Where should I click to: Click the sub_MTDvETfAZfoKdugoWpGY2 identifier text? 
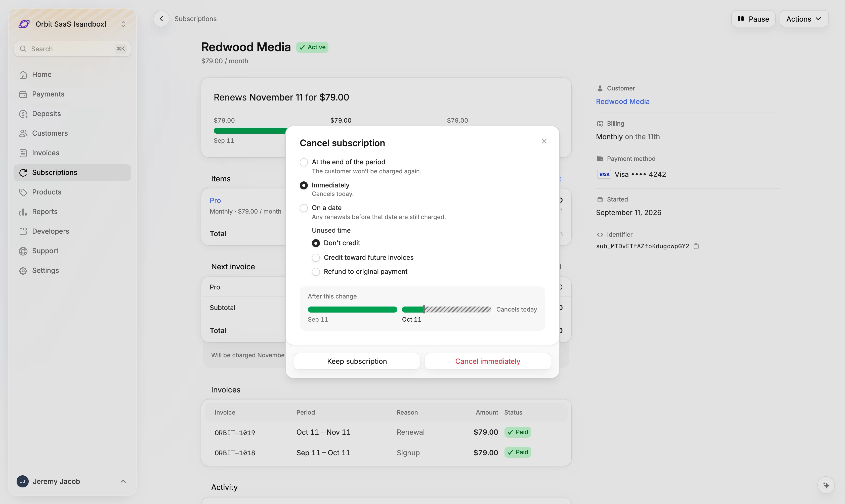pyautogui.click(x=642, y=246)
